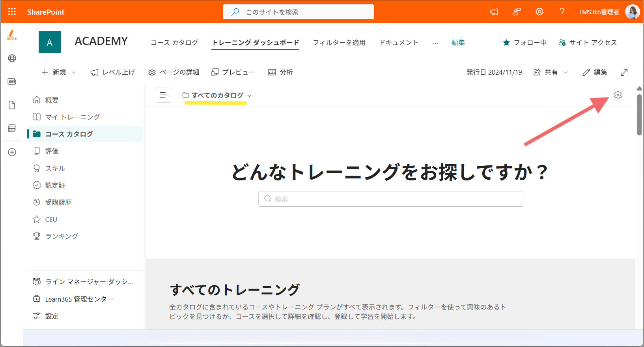
Task: Open the megaphone notifications icon in header
Action: [x=494, y=12]
